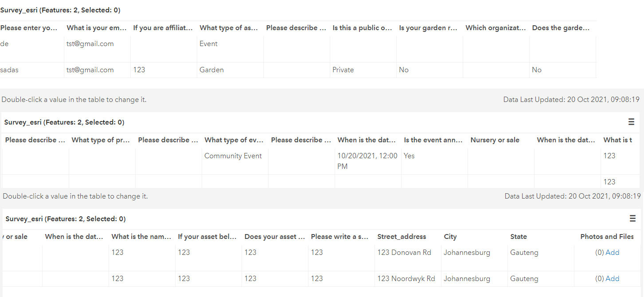Select the Photos and Files column header
644x297 pixels.
[607, 237]
